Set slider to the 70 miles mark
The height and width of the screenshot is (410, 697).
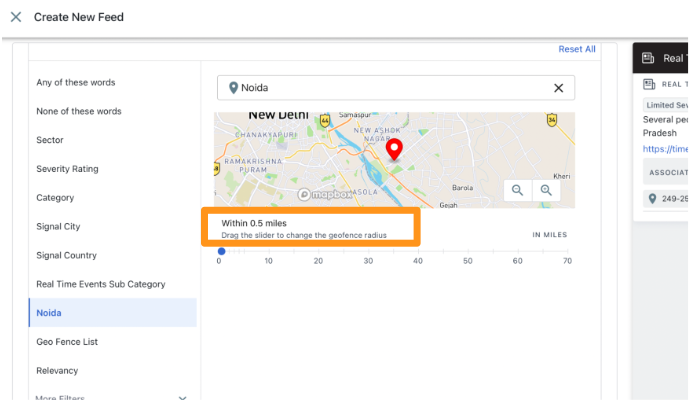567,252
